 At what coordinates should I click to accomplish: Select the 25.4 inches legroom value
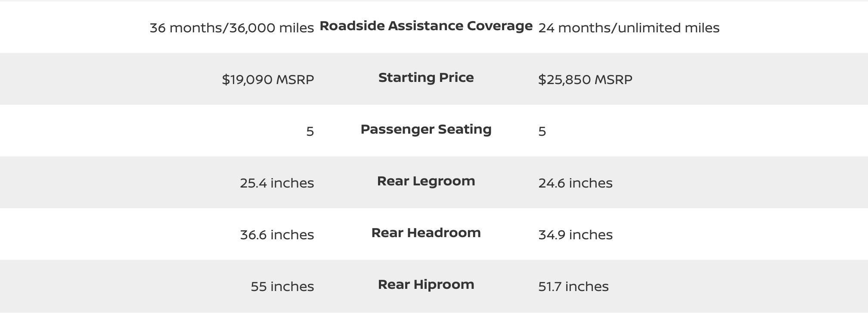pyautogui.click(x=277, y=183)
